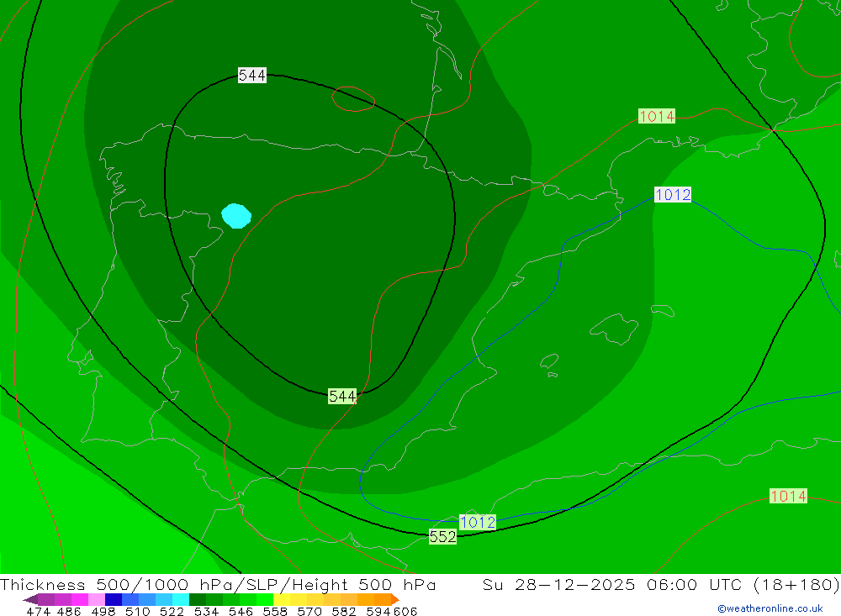Click the '474' legend value
Image resolution: width=841 pixels, height=616 pixels.
pyautogui.click(x=38, y=611)
